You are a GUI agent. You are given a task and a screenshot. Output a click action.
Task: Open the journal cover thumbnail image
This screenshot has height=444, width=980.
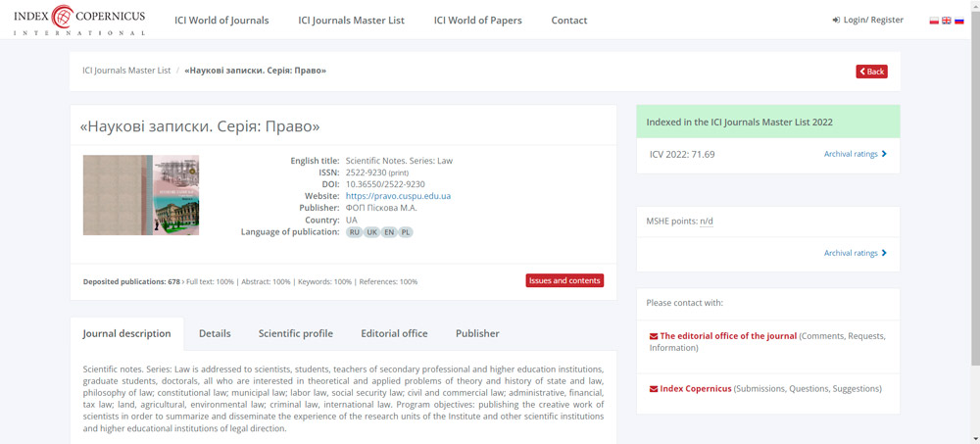click(x=141, y=195)
